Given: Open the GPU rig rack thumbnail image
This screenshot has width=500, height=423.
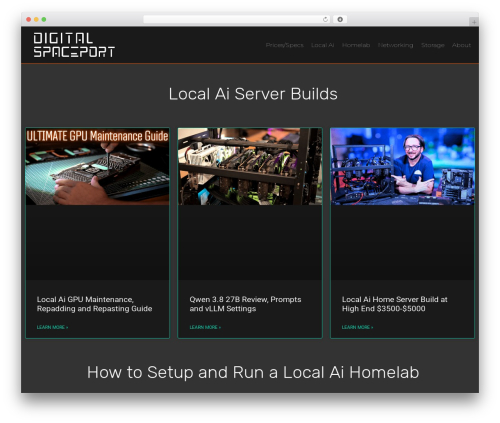Looking at the screenshot, I should 250,166.
